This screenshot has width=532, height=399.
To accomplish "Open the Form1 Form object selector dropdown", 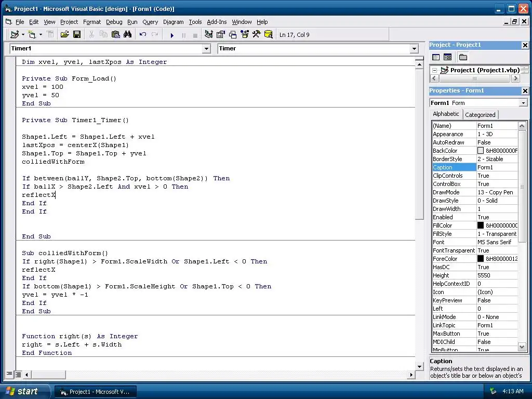I will [523, 103].
